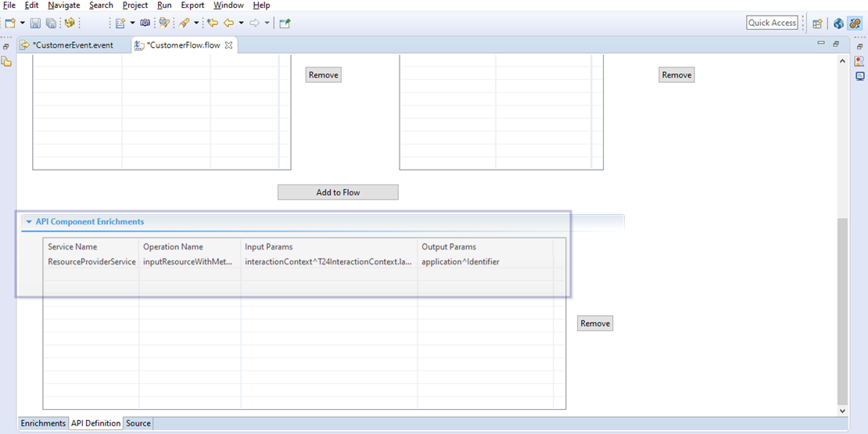Open the Back history dropdown arrow
The image size is (868, 434).
(241, 23)
